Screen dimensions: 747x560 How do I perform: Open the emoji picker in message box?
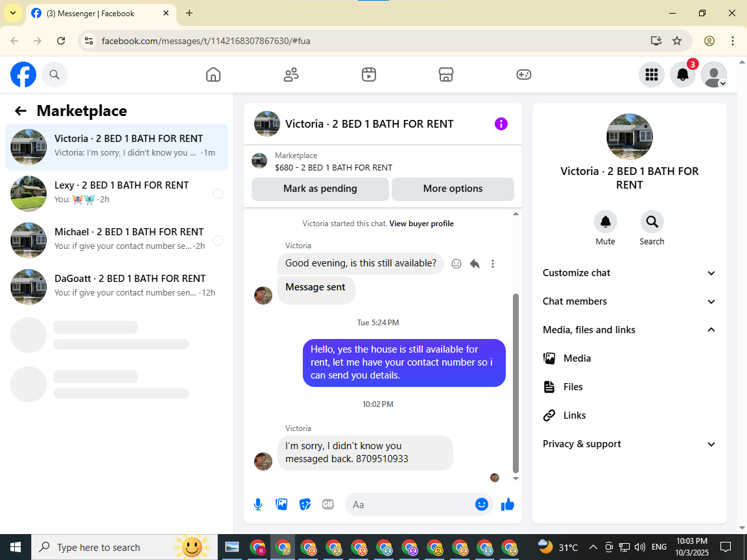pos(482,504)
